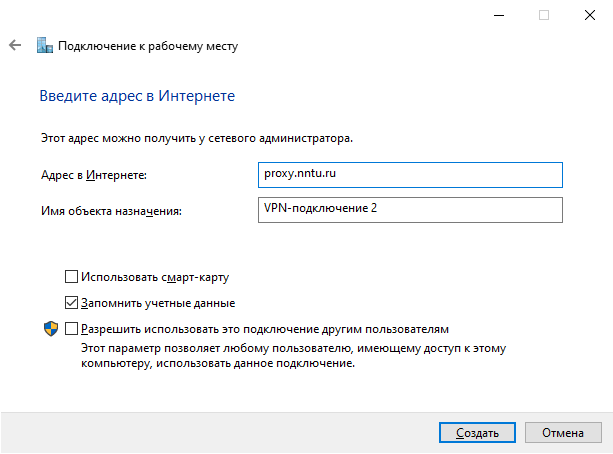
Task: Click the 'Создать' button
Action: pyautogui.click(x=477, y=432)
